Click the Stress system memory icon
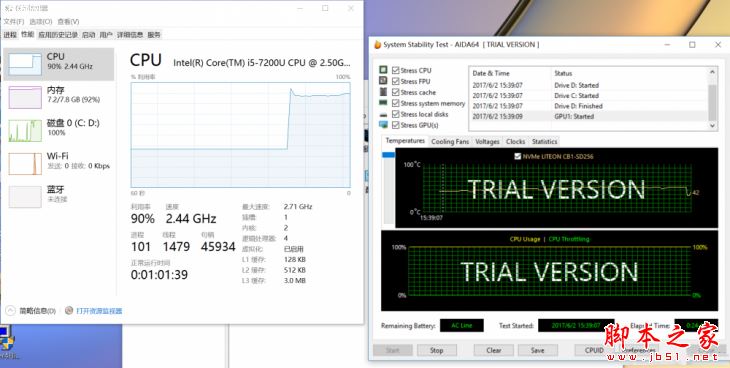The image size is (730, 368). pyautogui.click(x=383, y=102)
